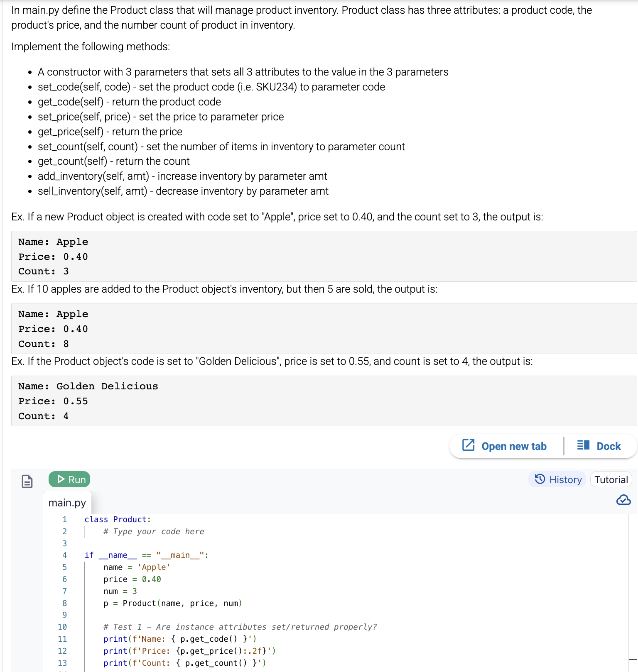Click line number 4 in gutter

pos(64,555)
